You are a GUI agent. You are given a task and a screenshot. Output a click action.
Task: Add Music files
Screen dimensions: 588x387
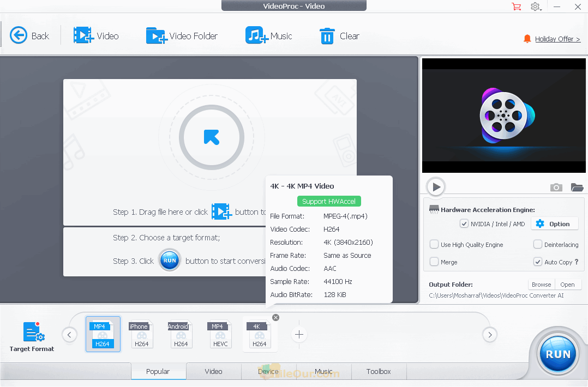pos(268,36)
